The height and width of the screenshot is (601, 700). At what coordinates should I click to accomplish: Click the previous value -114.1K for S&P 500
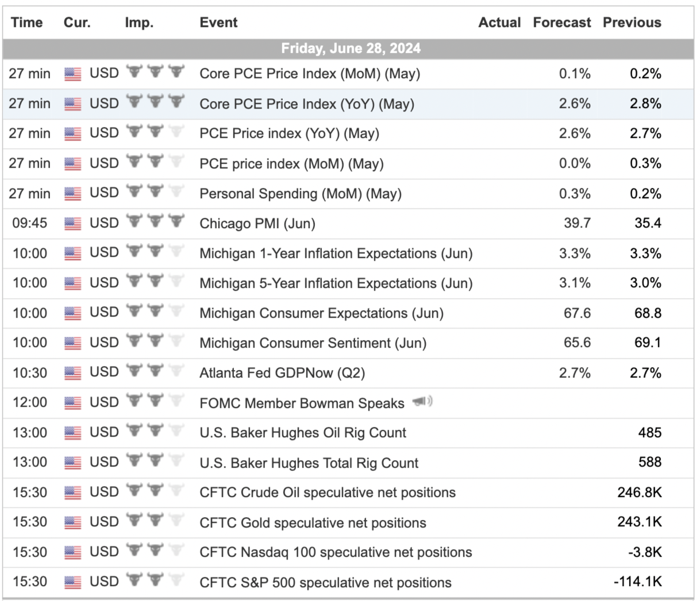click(x=638, y=581)
